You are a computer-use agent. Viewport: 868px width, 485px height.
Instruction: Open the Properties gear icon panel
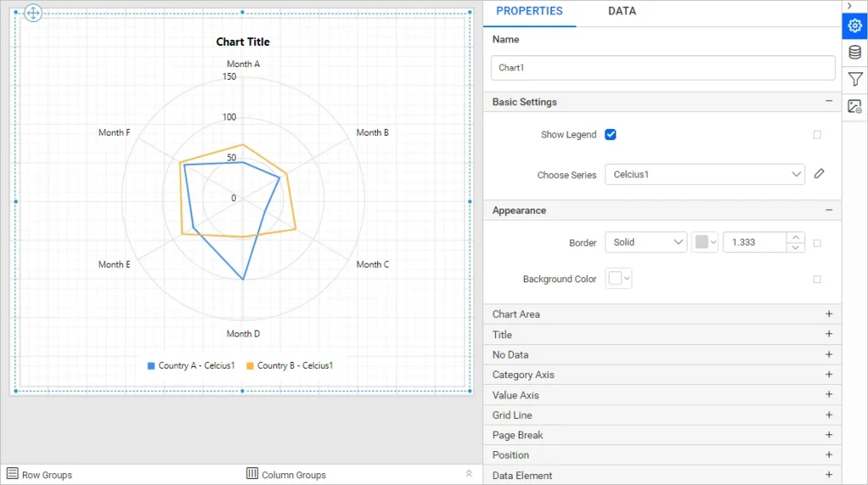pos(854,26)
